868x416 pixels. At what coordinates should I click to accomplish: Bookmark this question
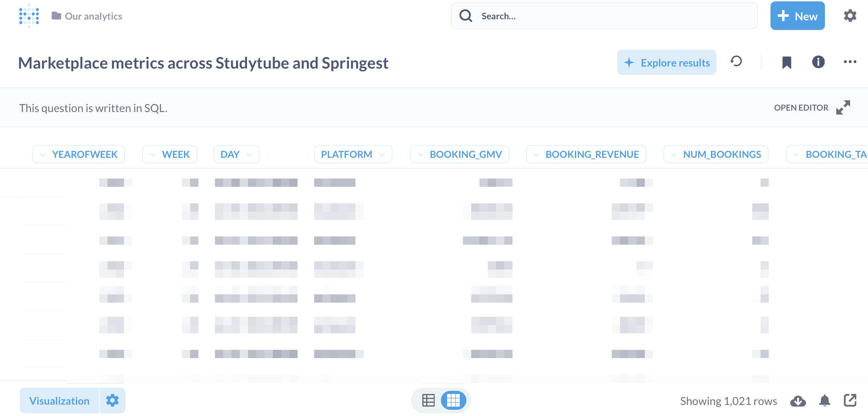pos(787,62)
